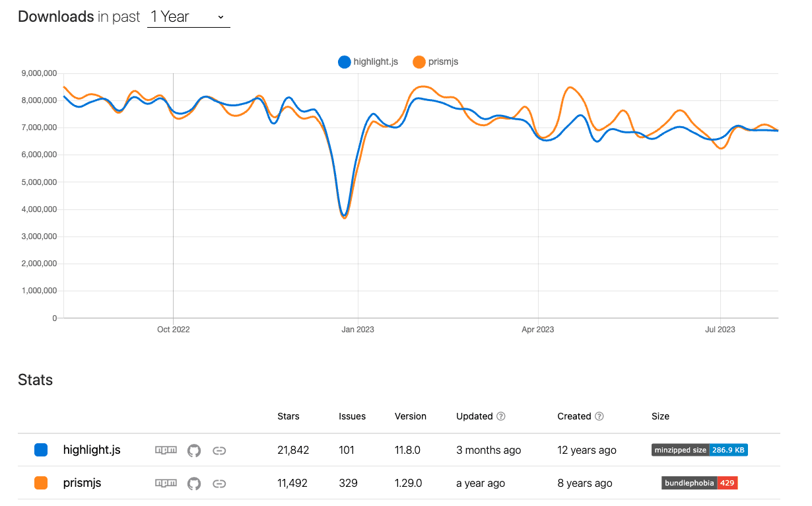
Task: Toggle prismjs series in chart legend
Action: coord(435,62)
